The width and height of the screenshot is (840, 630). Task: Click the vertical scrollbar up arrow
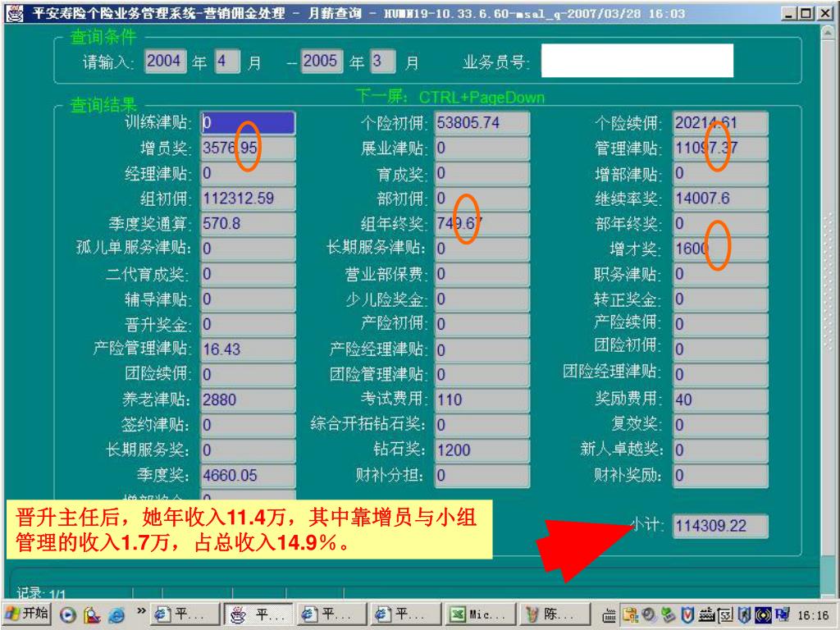(827, 32)
